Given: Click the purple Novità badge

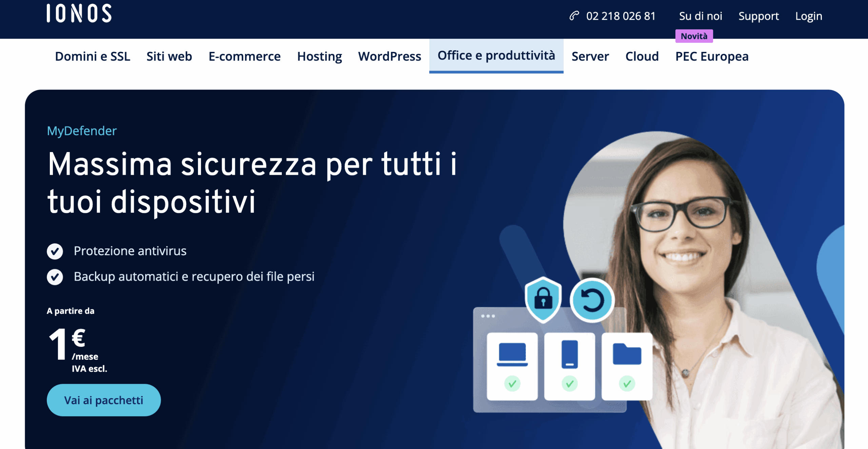Looking at the screenshot, I should [694, 36].
